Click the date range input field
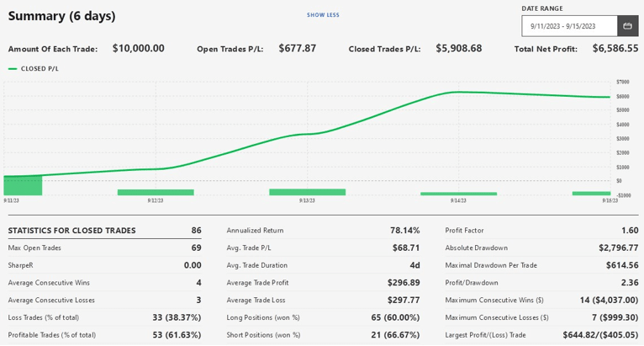 [569, 26]
